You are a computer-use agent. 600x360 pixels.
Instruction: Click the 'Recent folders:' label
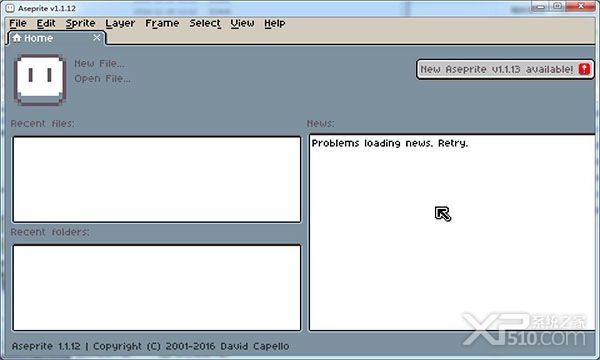50,232
